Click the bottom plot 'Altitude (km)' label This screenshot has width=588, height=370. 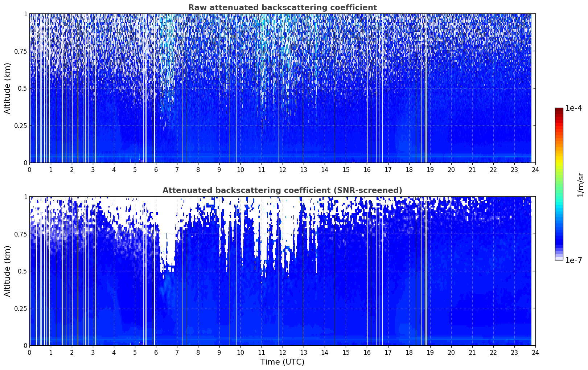pos(8,271)
